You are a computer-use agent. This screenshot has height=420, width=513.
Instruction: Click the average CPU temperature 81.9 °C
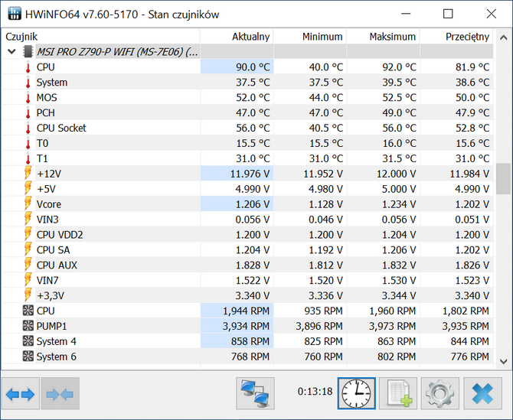click(x=472, y=67)
